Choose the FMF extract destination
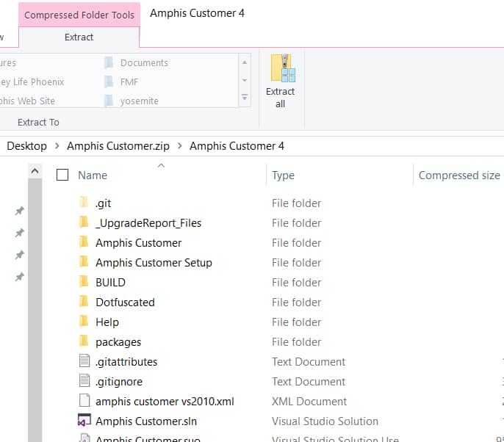This screenshot has width=504, height=442. tap(121, 82)
